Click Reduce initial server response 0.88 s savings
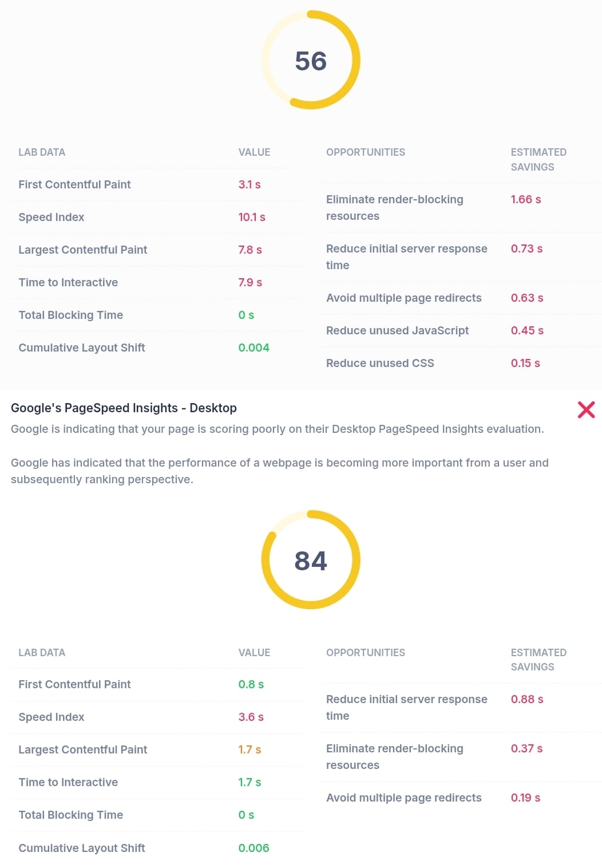 [526, 699]
